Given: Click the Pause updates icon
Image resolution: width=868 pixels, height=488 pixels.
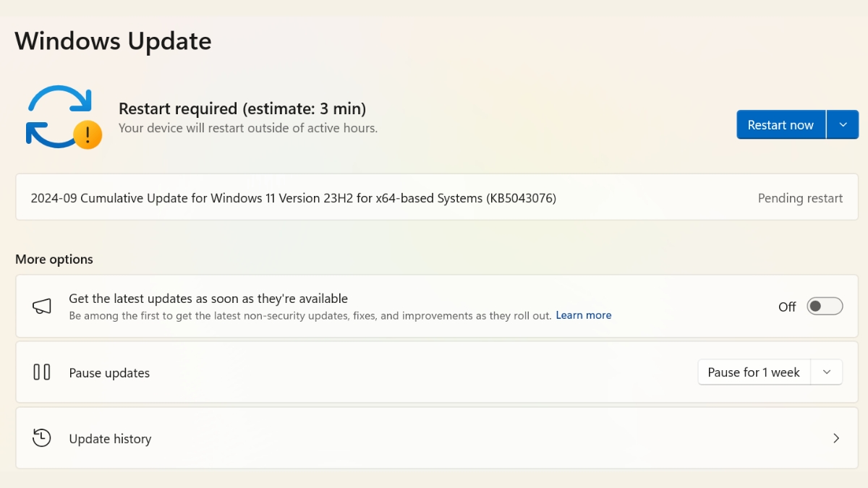Looking at the screenshot, I should coord(42,372).
